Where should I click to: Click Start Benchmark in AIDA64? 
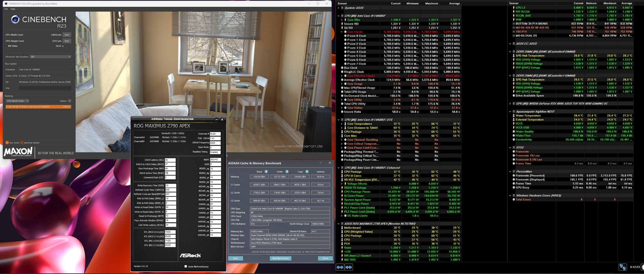(280, 258)
